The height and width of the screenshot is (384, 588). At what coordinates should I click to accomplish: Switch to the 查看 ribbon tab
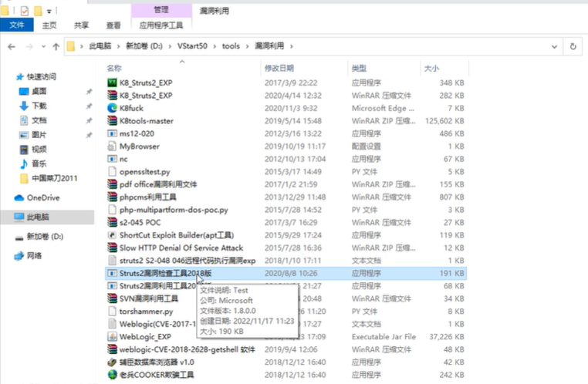click(113, 25)
